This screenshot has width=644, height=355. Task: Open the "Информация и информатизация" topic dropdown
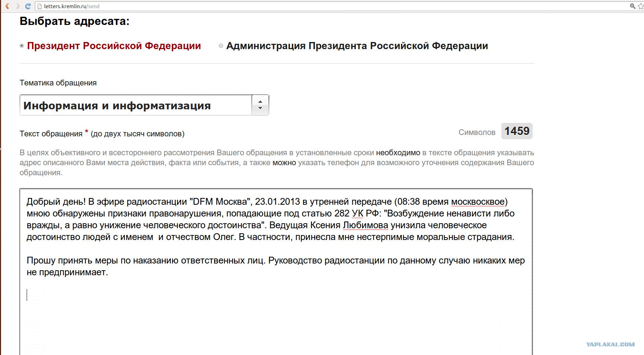coord(144,105)
